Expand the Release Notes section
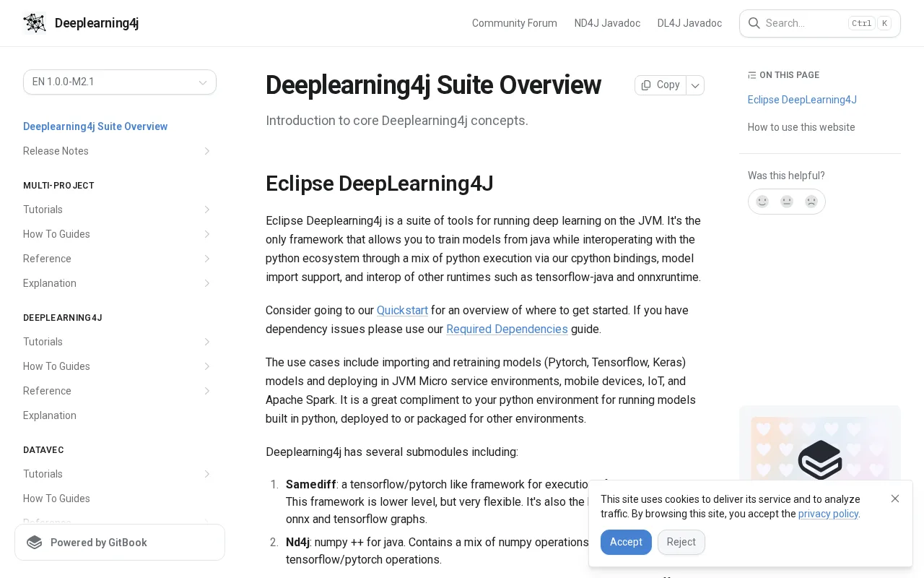 (x=206, y=151)
